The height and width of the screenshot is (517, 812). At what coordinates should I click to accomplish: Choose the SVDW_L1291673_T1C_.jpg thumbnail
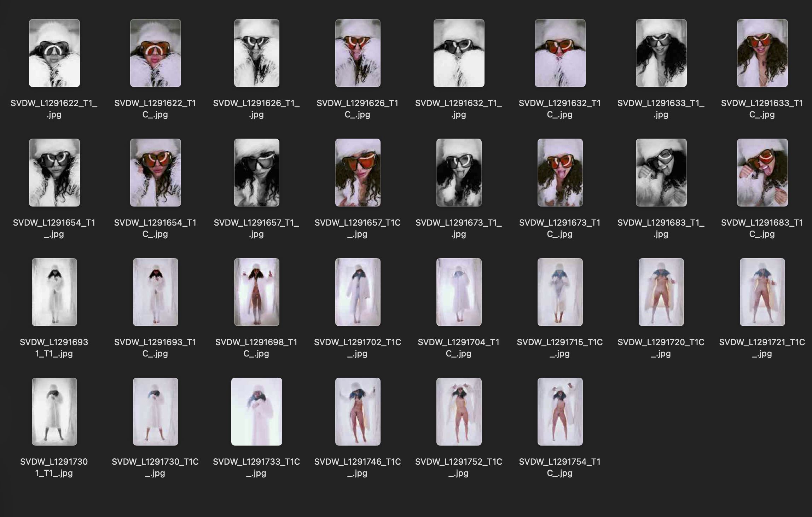point(560,173)
